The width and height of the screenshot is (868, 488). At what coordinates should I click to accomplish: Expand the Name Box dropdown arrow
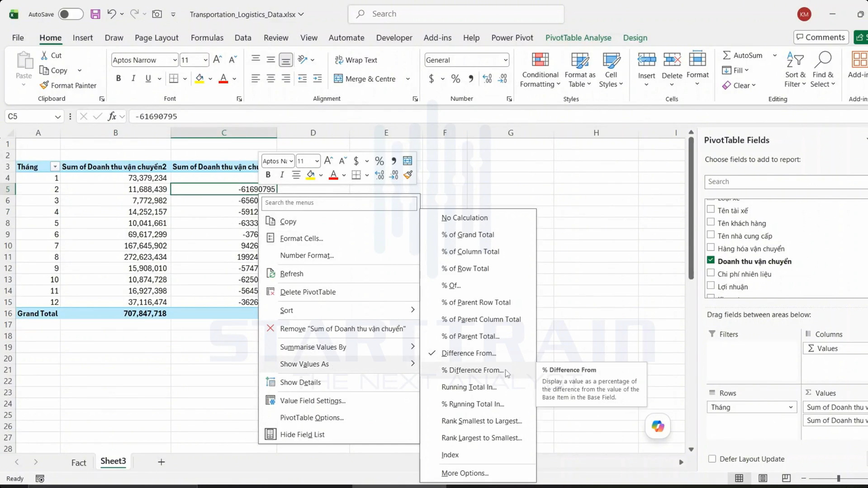(57, 117)
